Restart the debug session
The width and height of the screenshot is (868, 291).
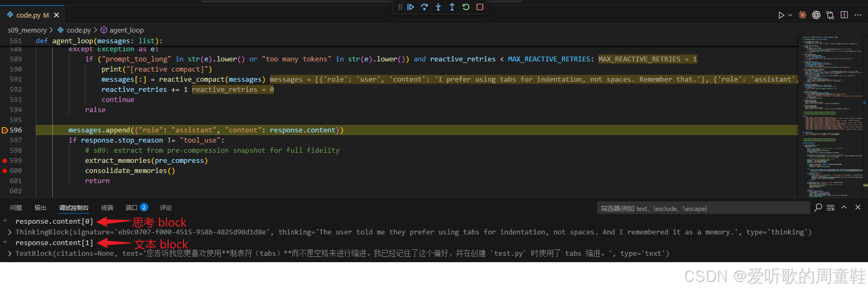pyautogui.click(x=466, y=7)
